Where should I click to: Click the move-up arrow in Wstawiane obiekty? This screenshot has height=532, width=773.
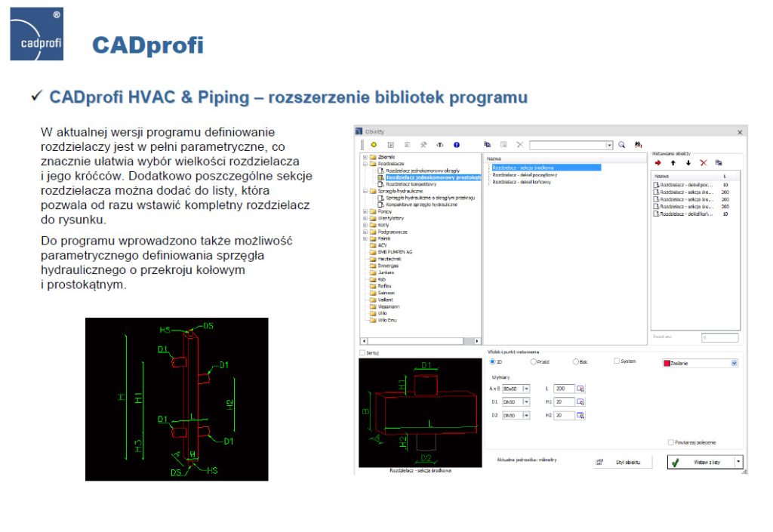[673, 162]
